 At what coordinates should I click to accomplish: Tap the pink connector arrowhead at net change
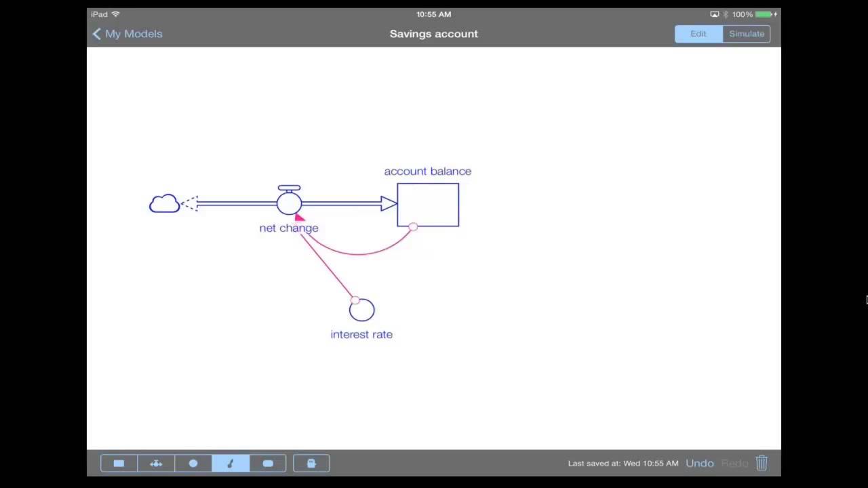pyautogui.click(x=299, y=216)
